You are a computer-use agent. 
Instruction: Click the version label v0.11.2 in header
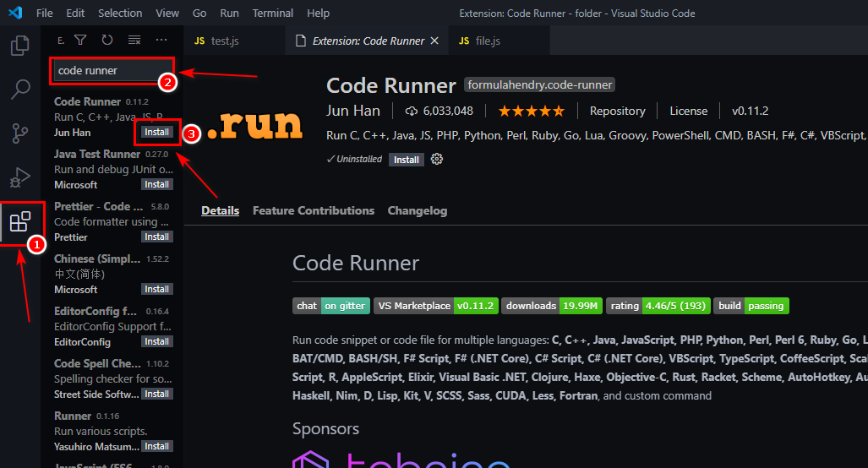click(750, 112)
